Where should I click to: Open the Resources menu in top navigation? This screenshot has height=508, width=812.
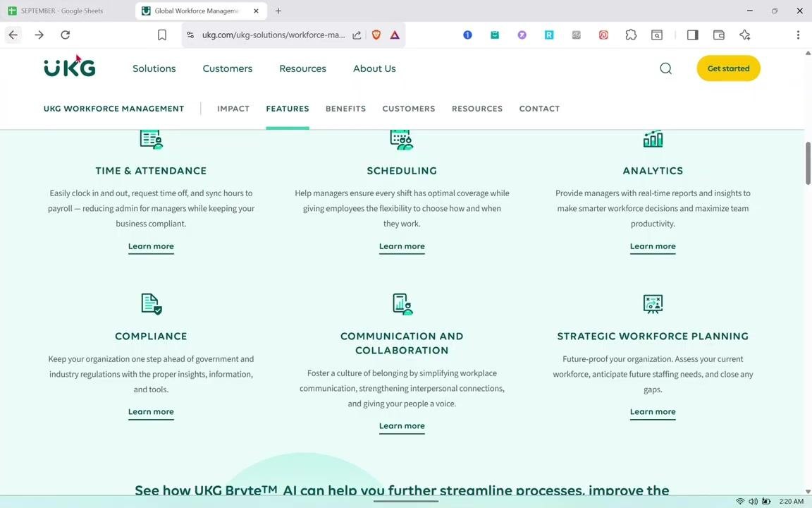click(303, 68)
